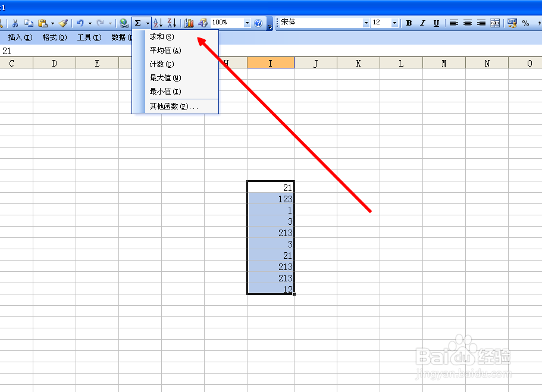Image resolution: width=542 pixels, height=392 pixels.
Task: Expand the Undo history dropdown
Action: (x=90, y=24)
